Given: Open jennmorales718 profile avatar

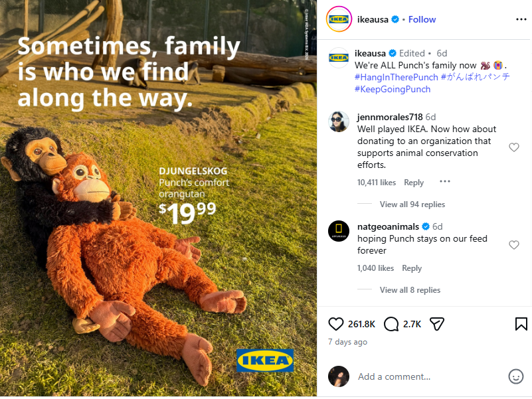Looking at the screenshot, I should point(339,121).
